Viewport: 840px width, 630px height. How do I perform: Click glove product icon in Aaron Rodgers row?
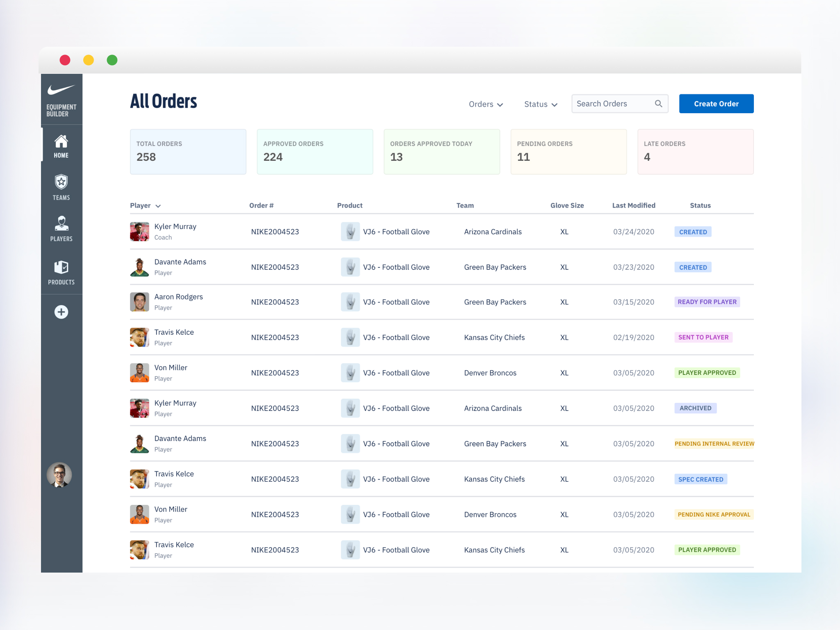pyautogui.click(x=350, y=302)
